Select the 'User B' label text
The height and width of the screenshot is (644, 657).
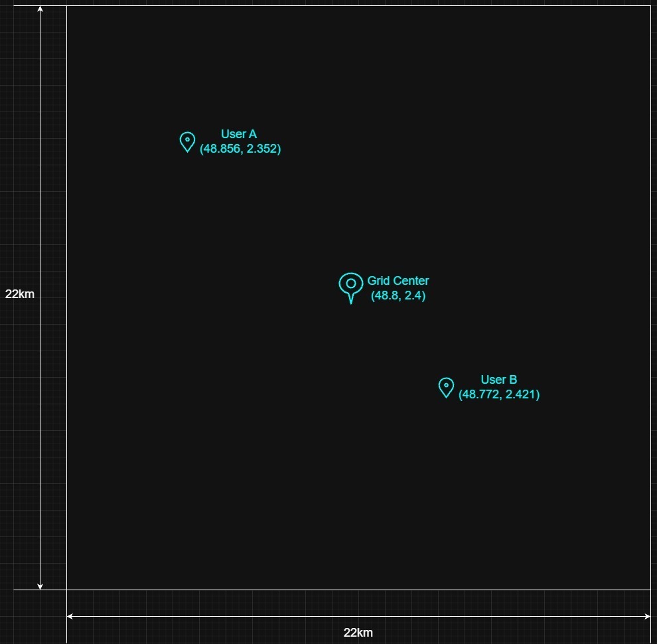[498, 380]
